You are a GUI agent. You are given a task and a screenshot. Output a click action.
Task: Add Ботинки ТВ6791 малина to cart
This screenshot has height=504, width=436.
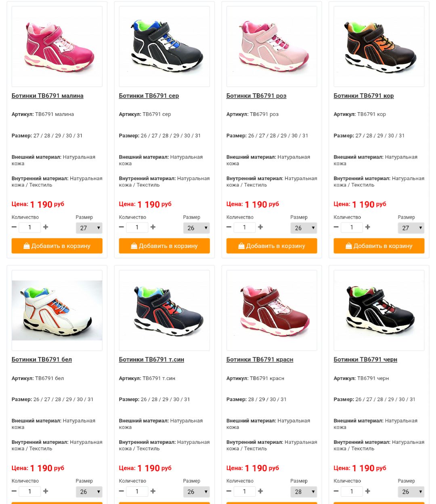pos(57,246)
